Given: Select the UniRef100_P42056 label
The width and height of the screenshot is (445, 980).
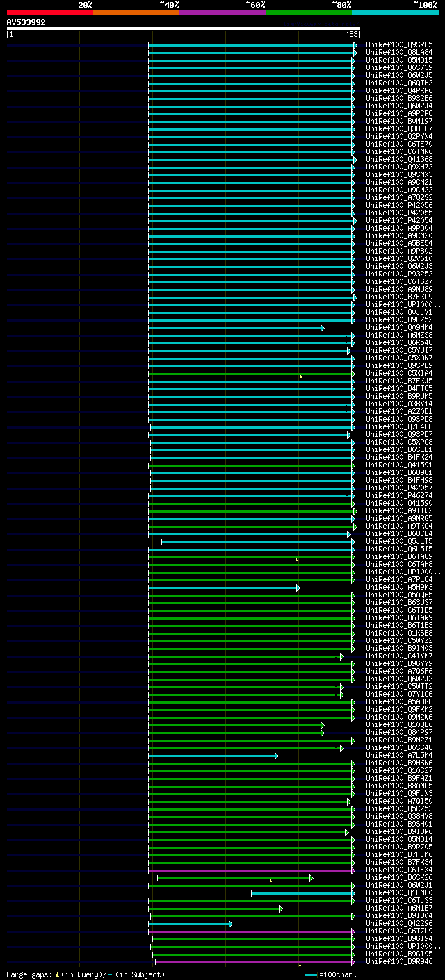Looking at the screenshot, I should [399, 205].
